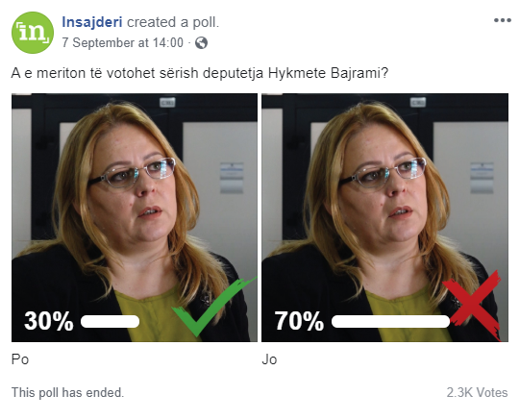Select the Po poll option photo

pos(135,217)
